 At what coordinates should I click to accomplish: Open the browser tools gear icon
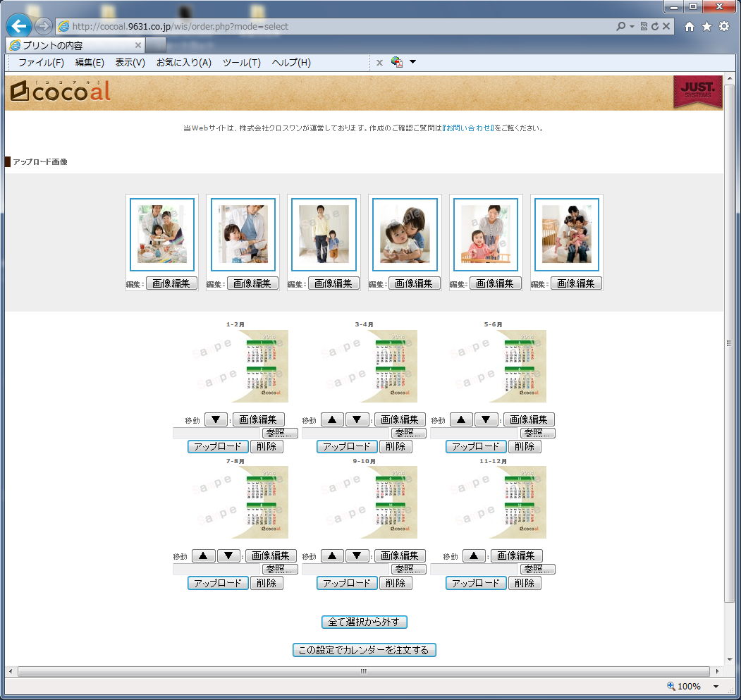724,26
